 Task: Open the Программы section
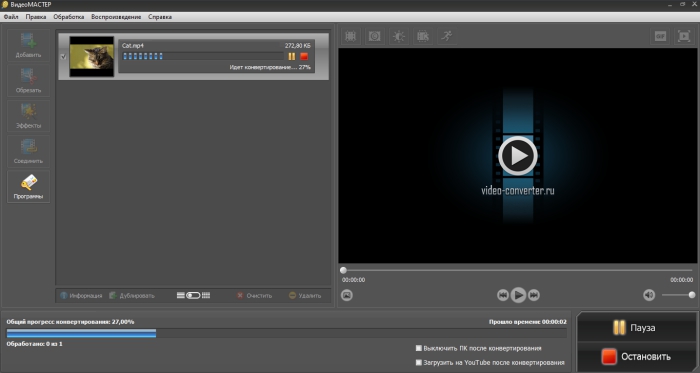coord(29,186)
